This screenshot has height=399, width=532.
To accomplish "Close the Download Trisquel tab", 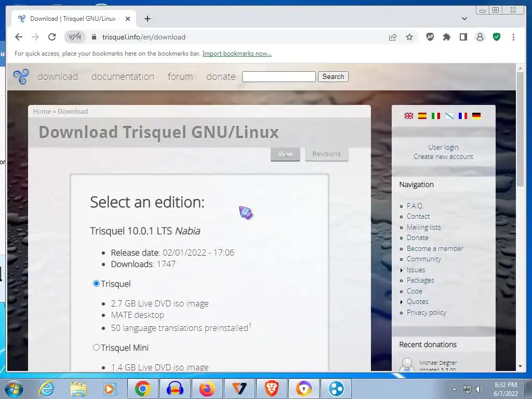I will 128,19.
